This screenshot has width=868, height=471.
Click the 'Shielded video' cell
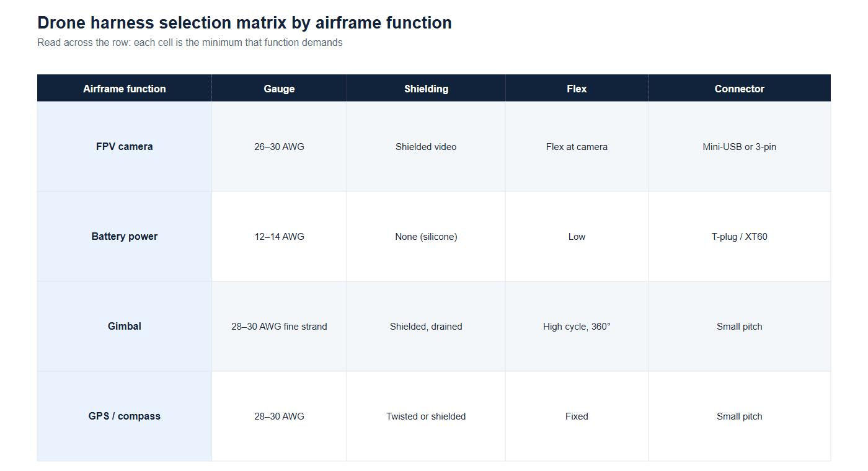(426, 147)
